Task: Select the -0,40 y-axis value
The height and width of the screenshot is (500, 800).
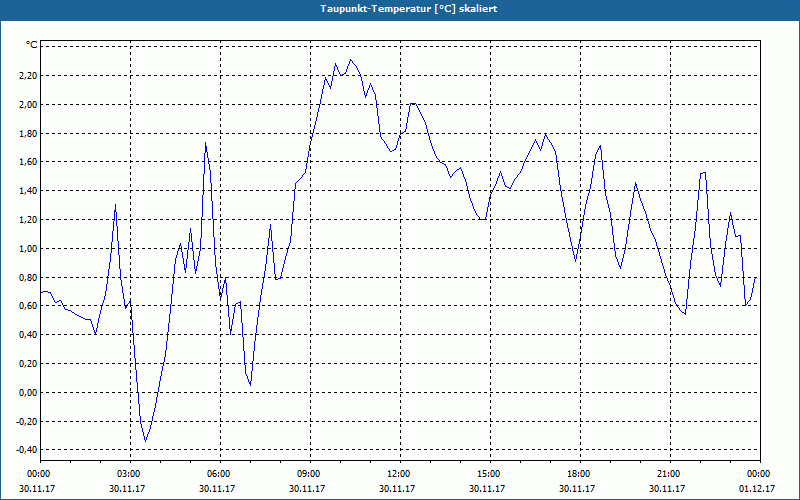Action: 28,449
